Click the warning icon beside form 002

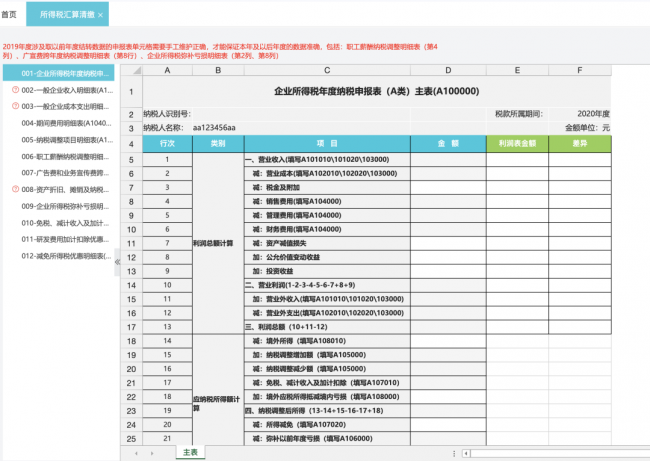[x=14, y=90]
